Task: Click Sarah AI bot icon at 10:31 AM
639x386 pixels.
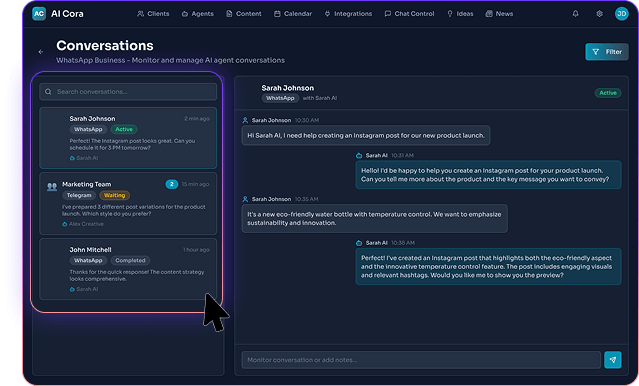Action: (x=359, y=155)
